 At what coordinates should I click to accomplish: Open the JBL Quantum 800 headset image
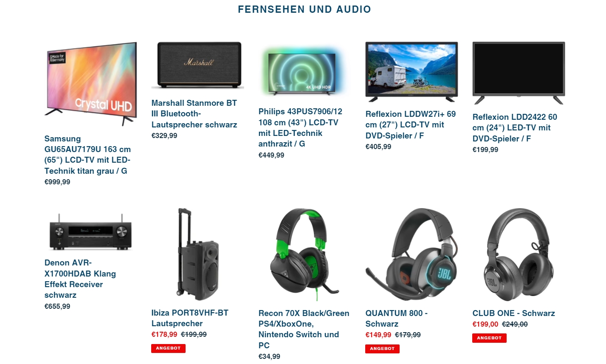(x=412, y=254)
